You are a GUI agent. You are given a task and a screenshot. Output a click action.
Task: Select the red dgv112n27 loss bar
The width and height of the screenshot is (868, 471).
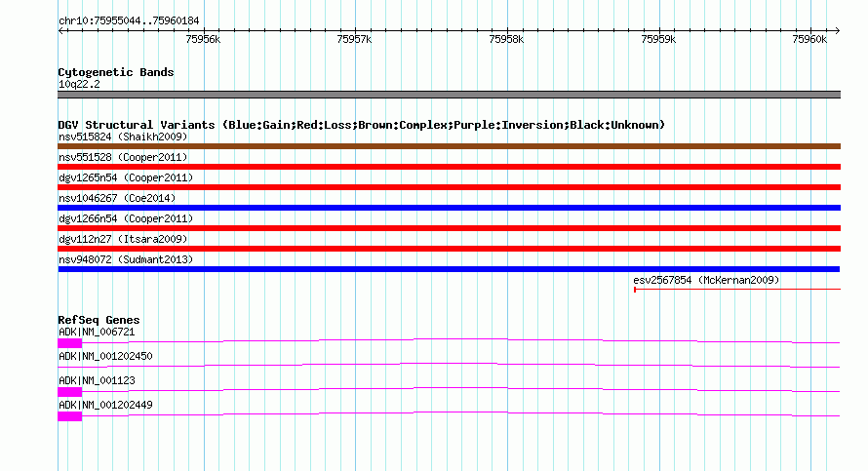pyautogui.click(x=449, y=249)
